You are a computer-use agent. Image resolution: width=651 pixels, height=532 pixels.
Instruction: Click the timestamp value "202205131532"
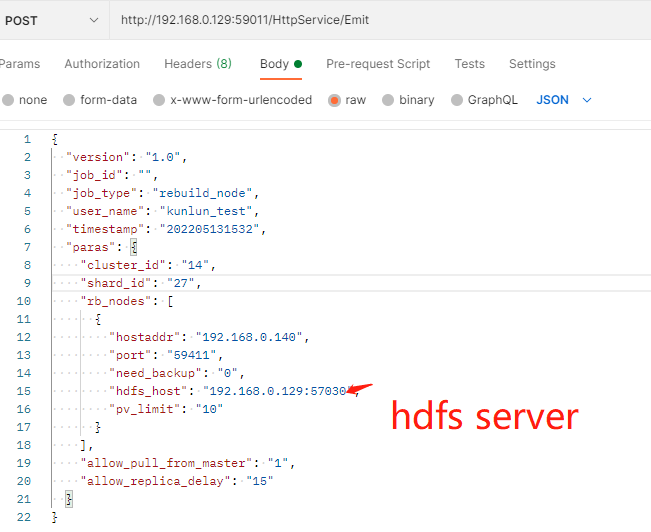[210, 229]
